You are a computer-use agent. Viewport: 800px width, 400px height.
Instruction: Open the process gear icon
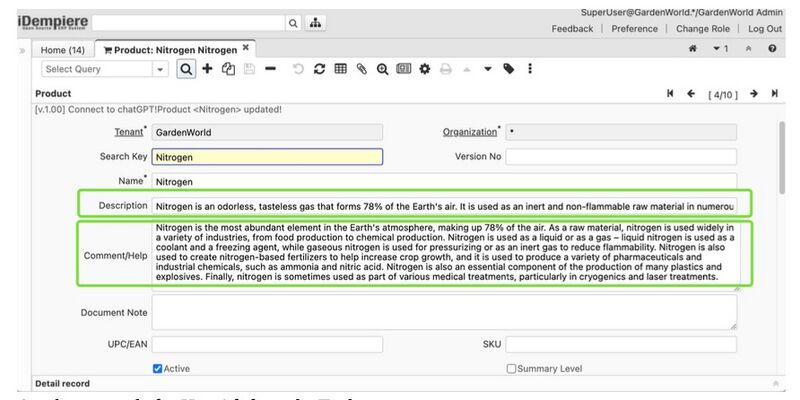point(424,69)
